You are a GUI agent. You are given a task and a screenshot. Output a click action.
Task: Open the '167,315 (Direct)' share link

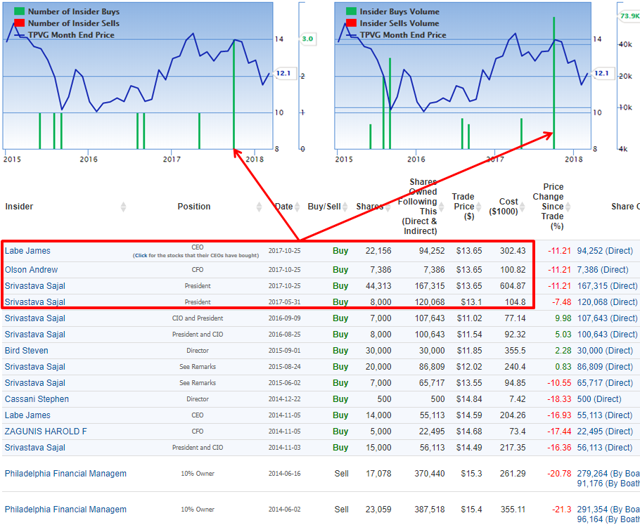(x=607, y=286)
